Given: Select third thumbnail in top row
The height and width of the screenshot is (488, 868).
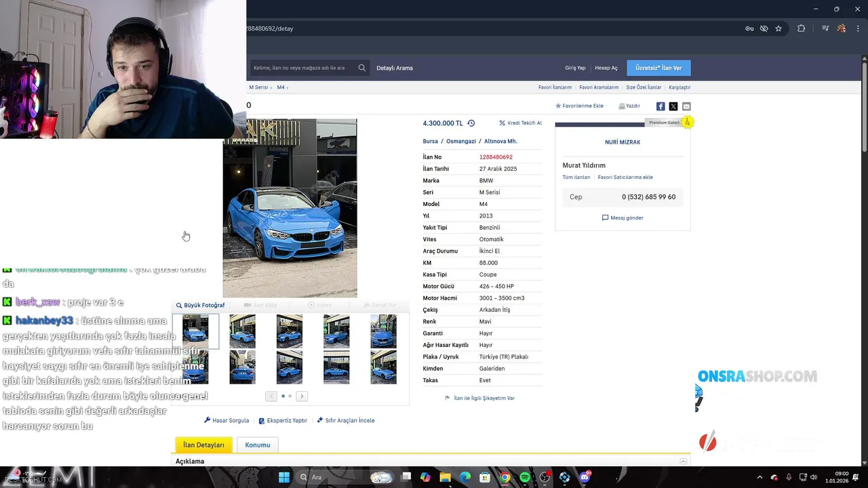Looking at the screenshot, I should tap(290, 331).
